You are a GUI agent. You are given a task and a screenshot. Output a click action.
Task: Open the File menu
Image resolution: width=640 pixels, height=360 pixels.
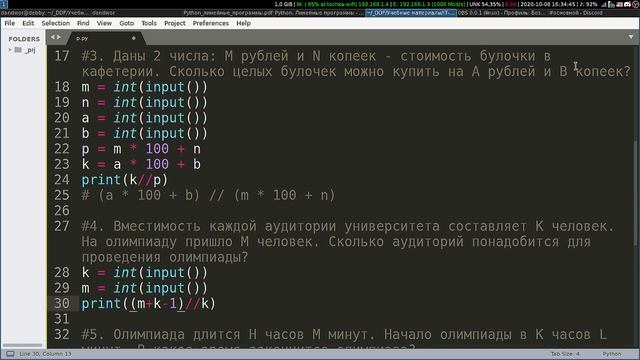coord(9,23)
